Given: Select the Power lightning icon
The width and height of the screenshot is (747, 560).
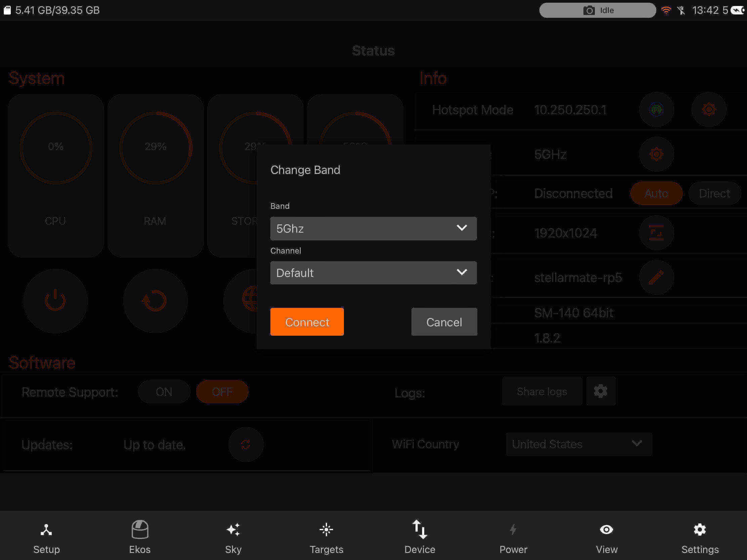Looking at the screenshot, I should point(513,530).
